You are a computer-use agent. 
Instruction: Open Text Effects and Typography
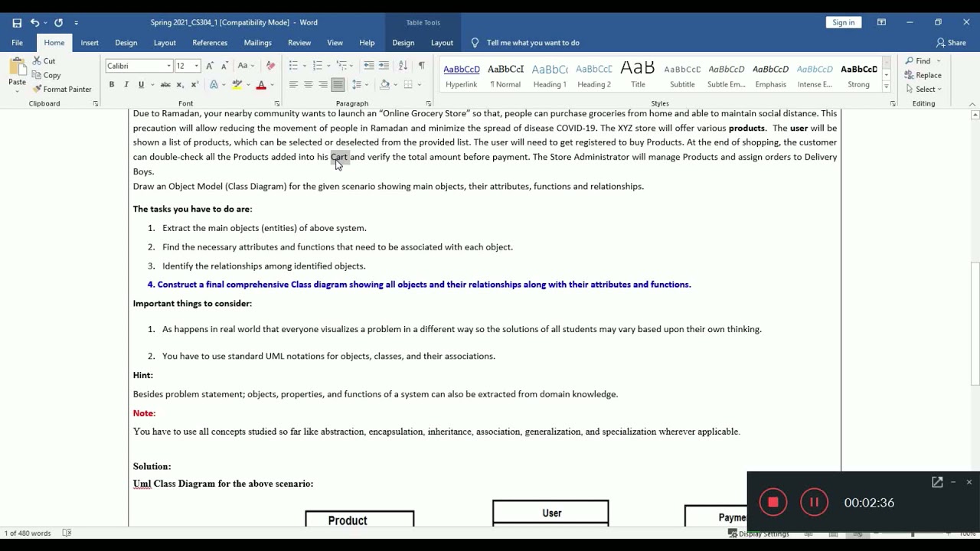tap(214, 85)
